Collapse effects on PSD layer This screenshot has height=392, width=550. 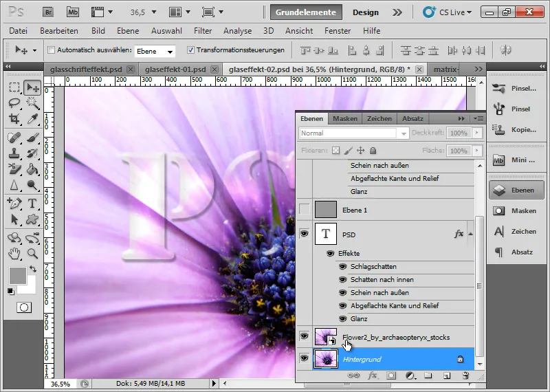[x=471, y=234]
